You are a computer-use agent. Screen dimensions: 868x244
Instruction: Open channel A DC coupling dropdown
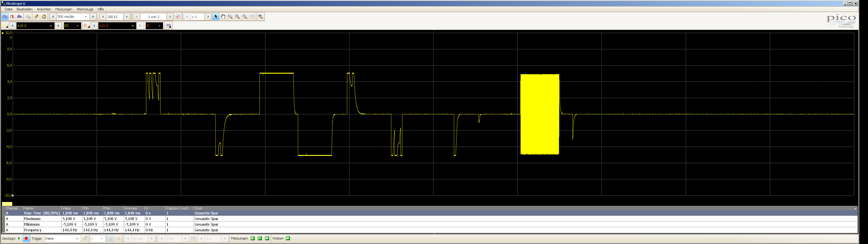click(x=78, y=26)
